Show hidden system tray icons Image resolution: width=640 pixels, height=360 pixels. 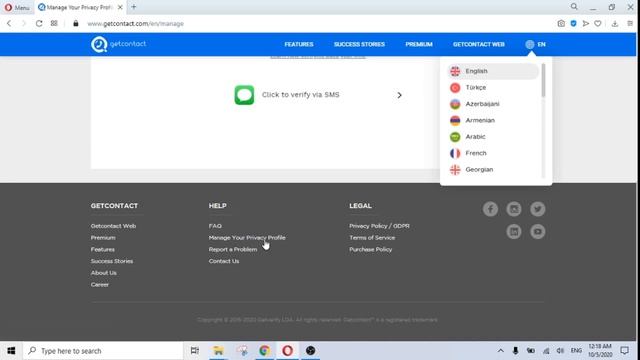[x=500, y=351]
